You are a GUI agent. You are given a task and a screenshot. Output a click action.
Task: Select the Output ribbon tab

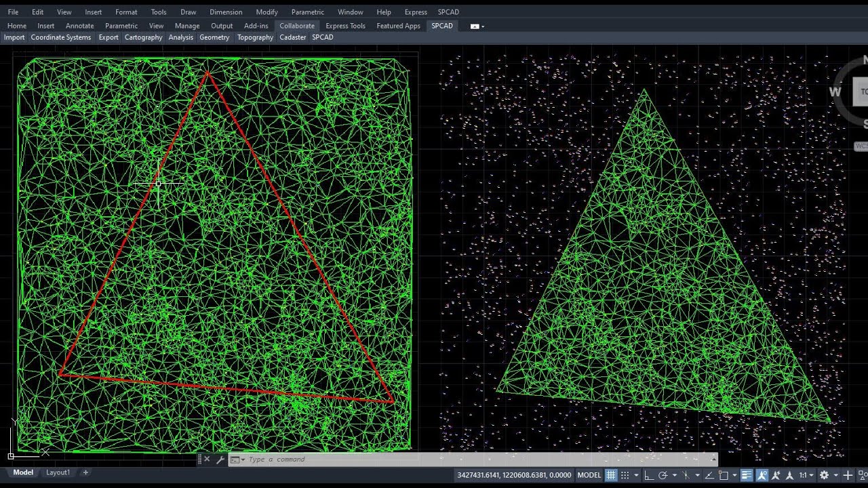pyautogui.click(x=222, y=26)
